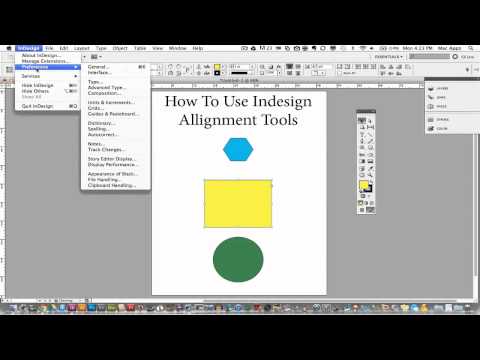This screenshot has height=360, width=480.
Task: Open the View menu
Action: (158, 48)
